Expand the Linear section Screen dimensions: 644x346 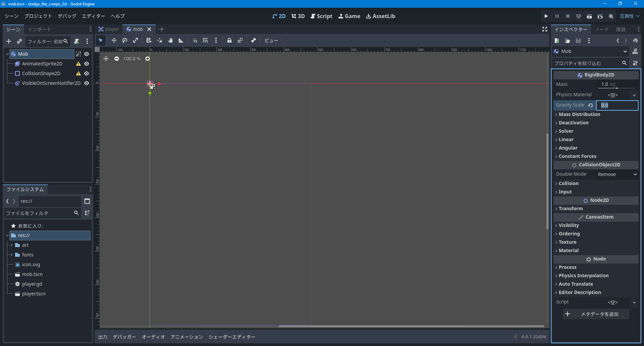596,139
